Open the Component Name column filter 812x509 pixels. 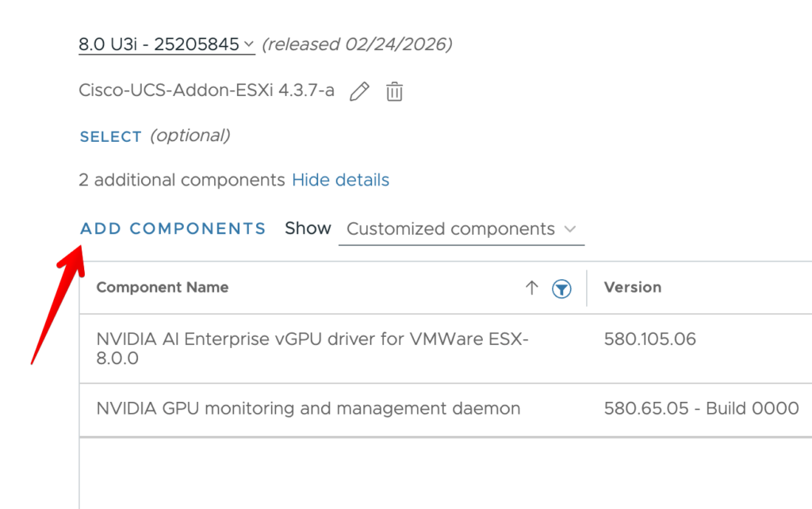pos(561,289)
